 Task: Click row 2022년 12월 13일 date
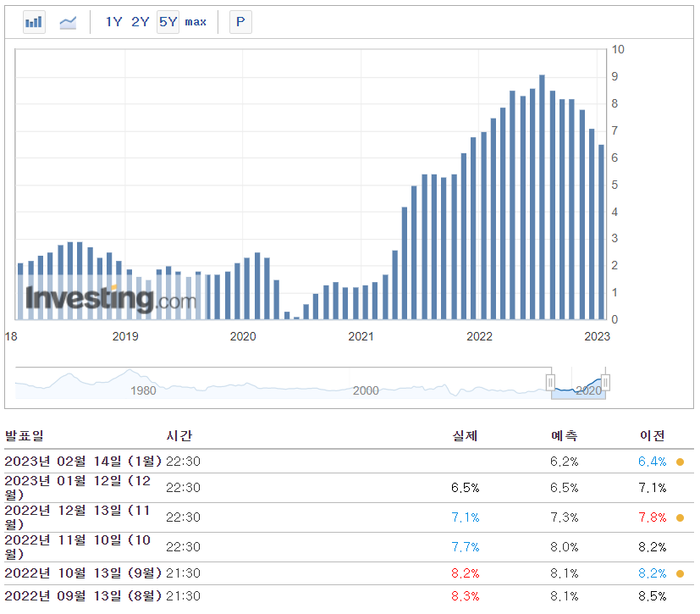coord(78,517)
